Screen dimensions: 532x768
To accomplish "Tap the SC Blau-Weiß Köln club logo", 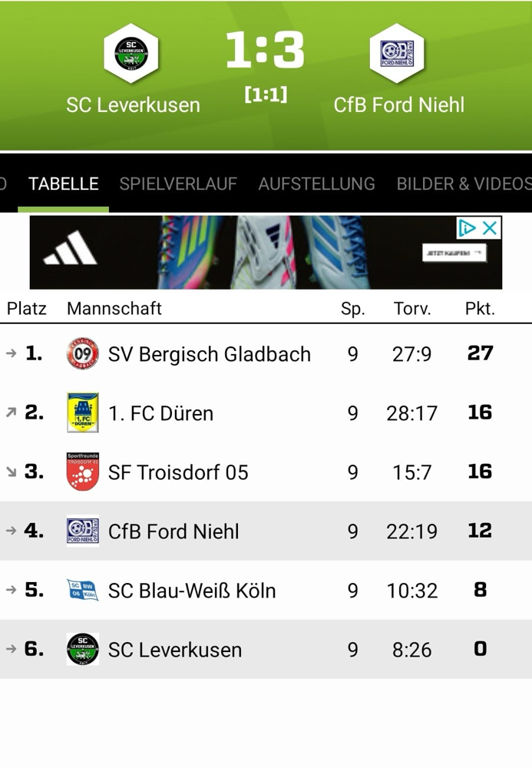I will 83,590.
